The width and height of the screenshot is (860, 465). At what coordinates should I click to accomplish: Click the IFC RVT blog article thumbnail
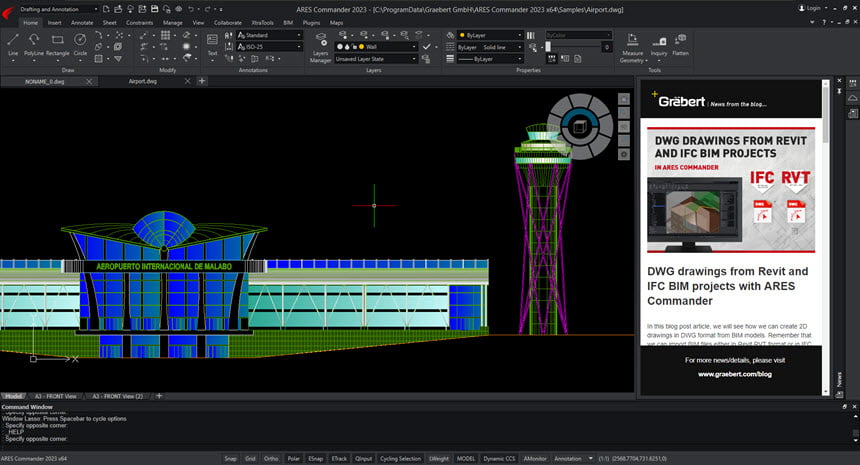tap(731, 190)
